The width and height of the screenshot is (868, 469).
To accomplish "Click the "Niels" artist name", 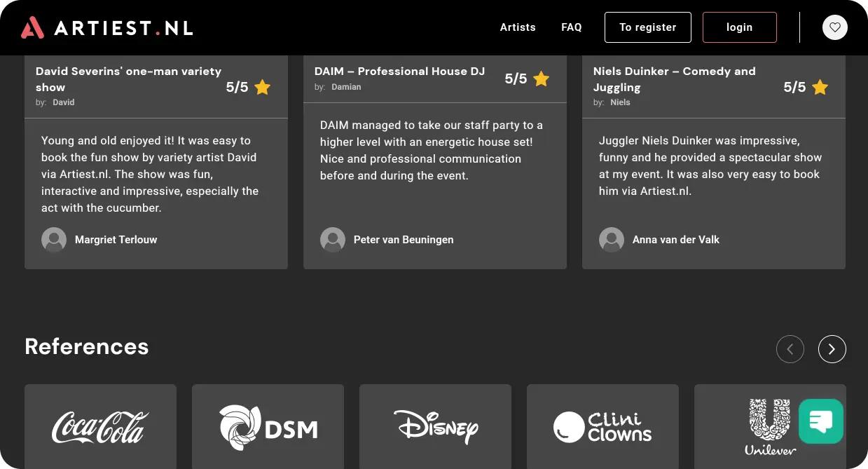I will (x=620, y=102).
